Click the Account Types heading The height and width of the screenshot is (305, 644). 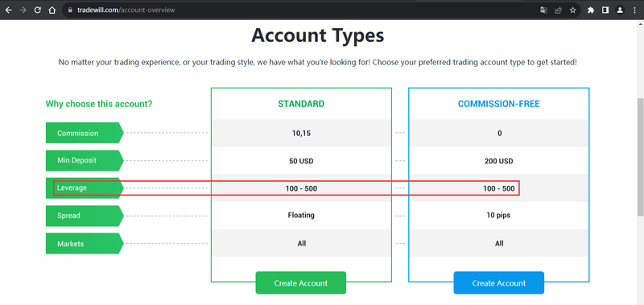click(318, 35)
